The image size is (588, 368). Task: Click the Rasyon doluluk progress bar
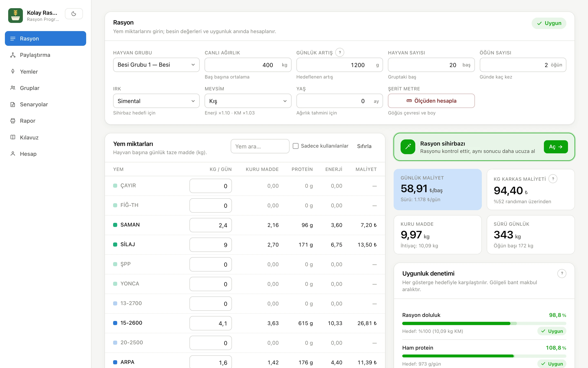click(x=484, y=323)
